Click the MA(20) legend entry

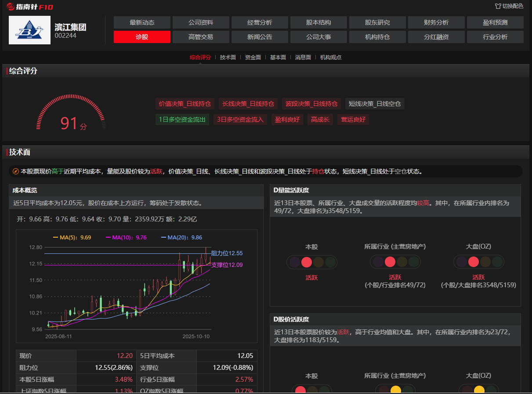coord(182,237)
